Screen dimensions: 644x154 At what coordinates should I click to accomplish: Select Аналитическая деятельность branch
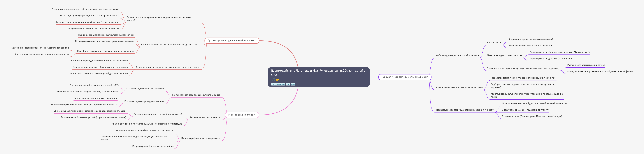pos(205,117)
